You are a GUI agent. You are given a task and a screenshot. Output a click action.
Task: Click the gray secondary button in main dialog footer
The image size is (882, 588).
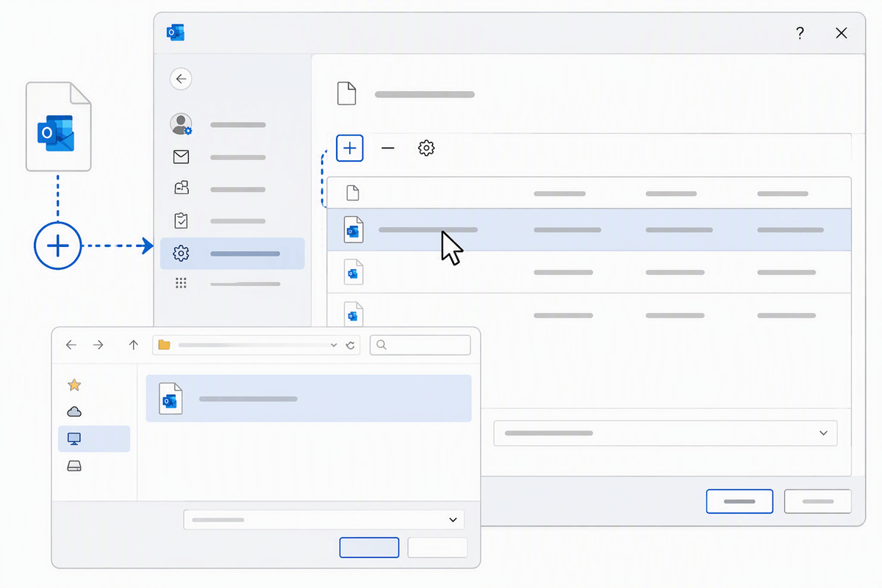pos(817,501)
